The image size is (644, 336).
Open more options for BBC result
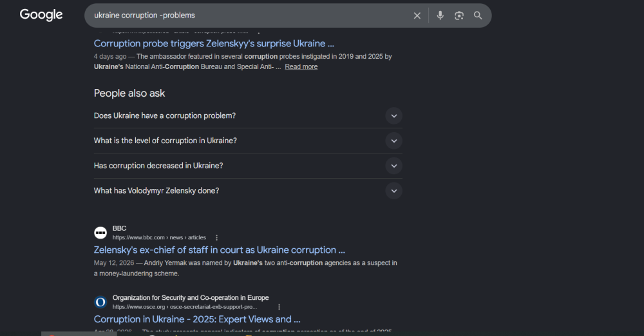coord(217,238)
